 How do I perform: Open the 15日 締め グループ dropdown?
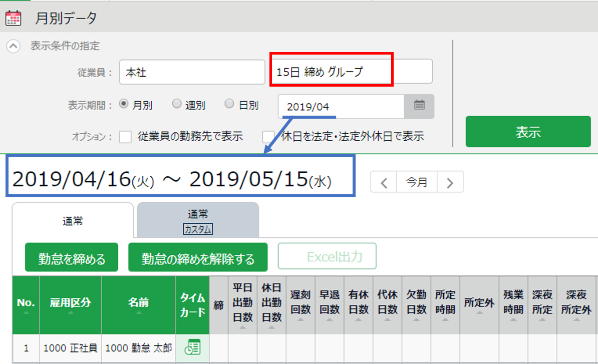351,71
